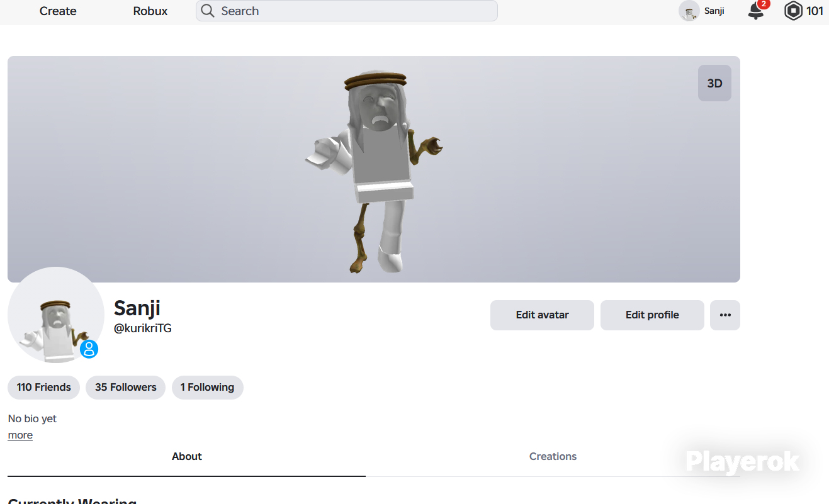The height and width of the screenshot is (504, 829).
Task: Click the Edit avatar button
Action: (542, 315)
